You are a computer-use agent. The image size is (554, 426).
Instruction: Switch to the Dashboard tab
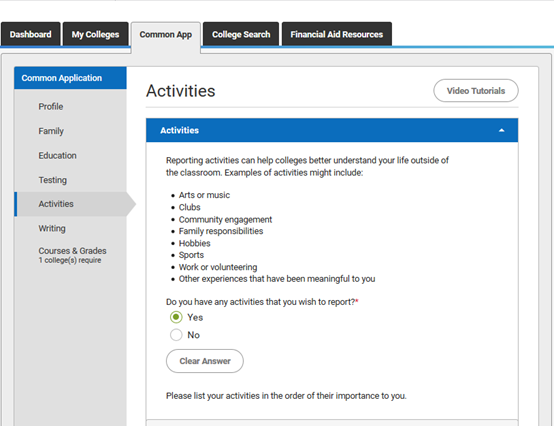[x=30, y=34]
